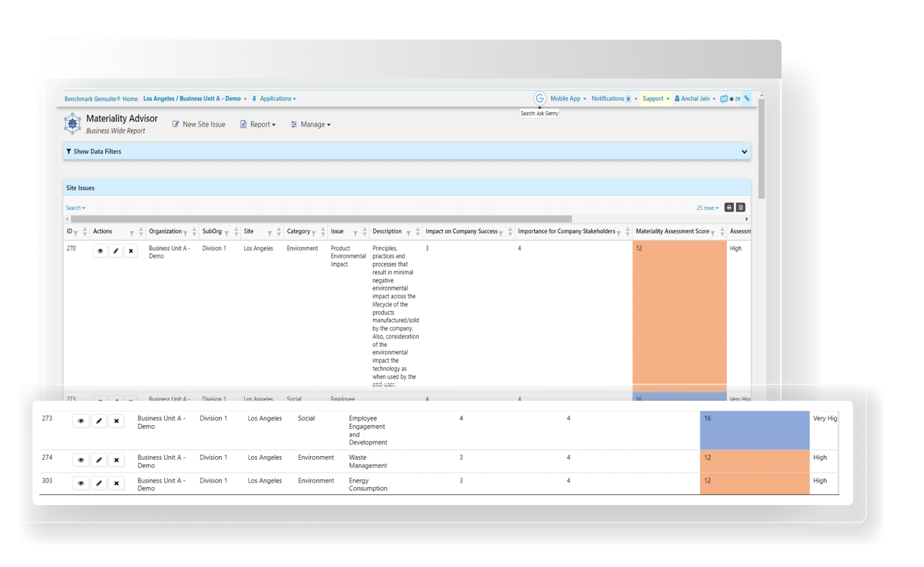Click the table scroll right arrow
This screenshot has height=567, width=924.
pyautogui.click(x=747, y=219)
